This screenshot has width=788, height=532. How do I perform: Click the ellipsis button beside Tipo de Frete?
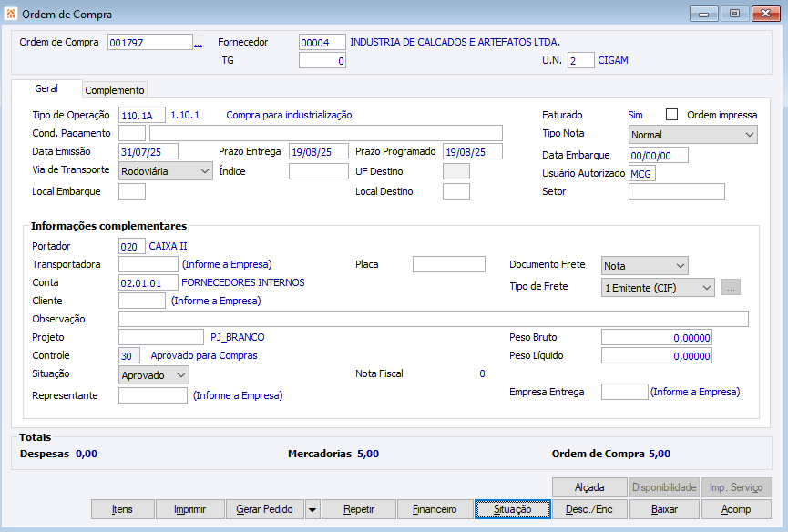pos(731,287)
